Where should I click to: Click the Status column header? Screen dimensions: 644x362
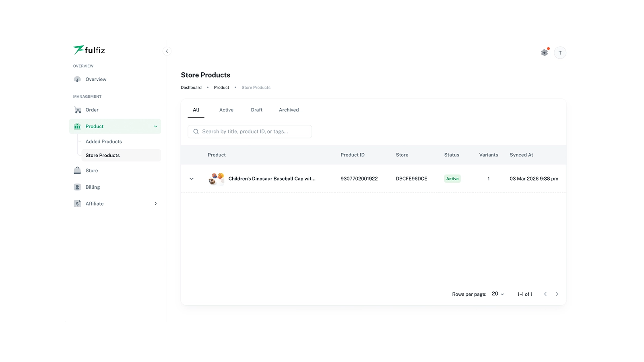[452, 155]
